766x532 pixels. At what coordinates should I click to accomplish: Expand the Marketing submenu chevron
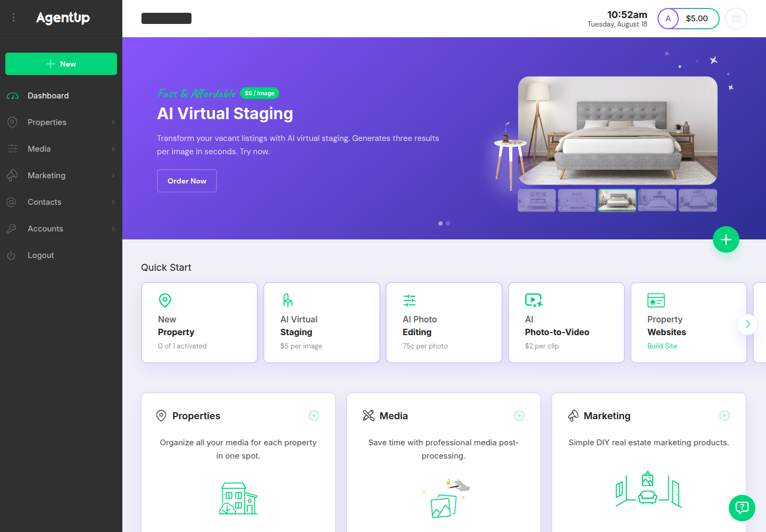click(113, 176)
